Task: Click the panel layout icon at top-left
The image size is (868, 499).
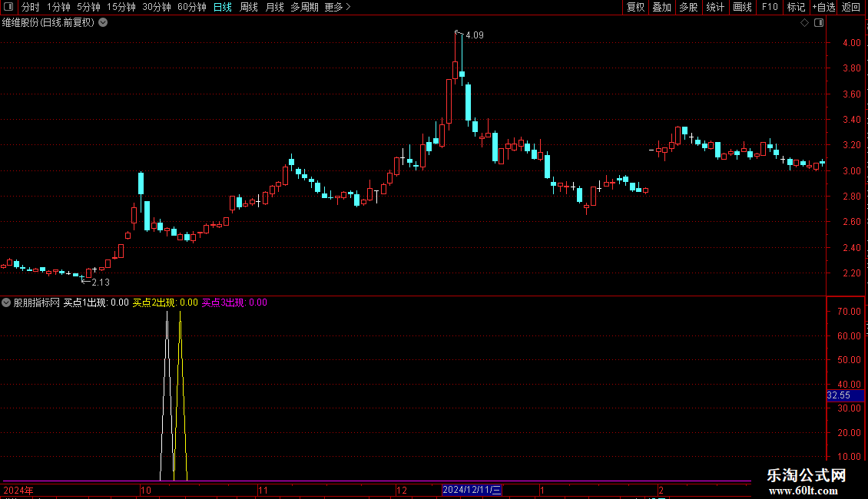Action: pyautogui.click(x=8, y=7)
